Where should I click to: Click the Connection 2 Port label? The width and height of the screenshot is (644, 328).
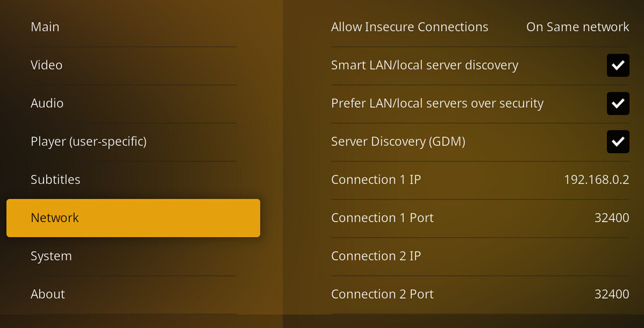(382, 294)
